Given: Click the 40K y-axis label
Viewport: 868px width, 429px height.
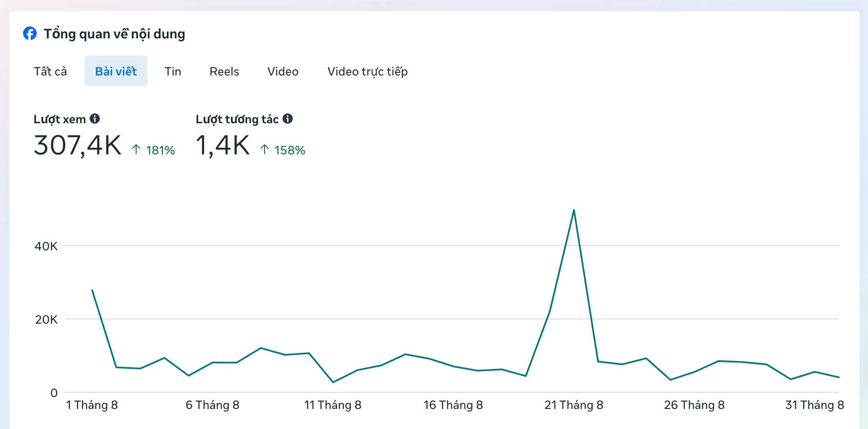Looking at the screenshot, I should (x=46, y=246).
